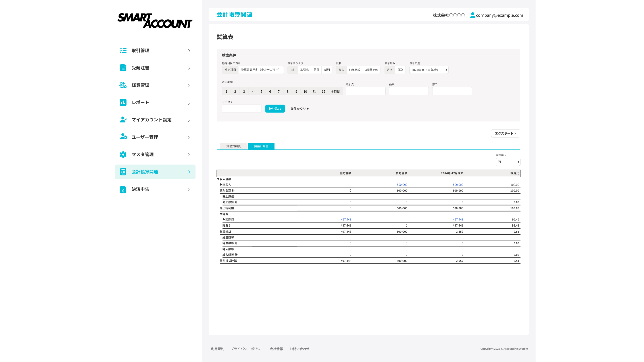Select 取引先 under 表示するタグ

click(304, 70)
